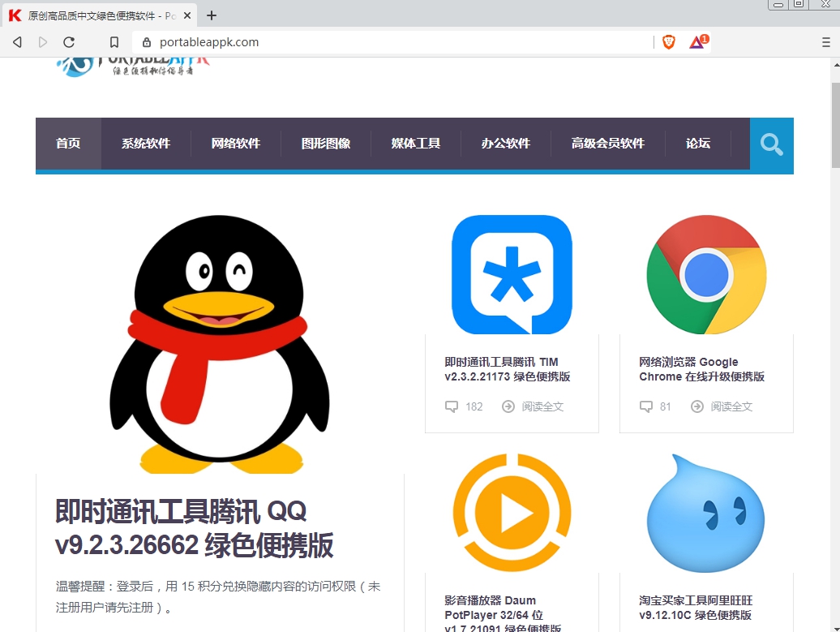Reload the page with the refresh icon

click(x=69, y=42)
